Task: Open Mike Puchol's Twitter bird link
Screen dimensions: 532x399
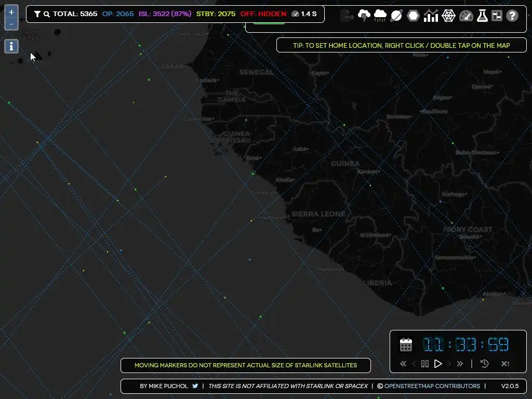Action: coord(195,386)
